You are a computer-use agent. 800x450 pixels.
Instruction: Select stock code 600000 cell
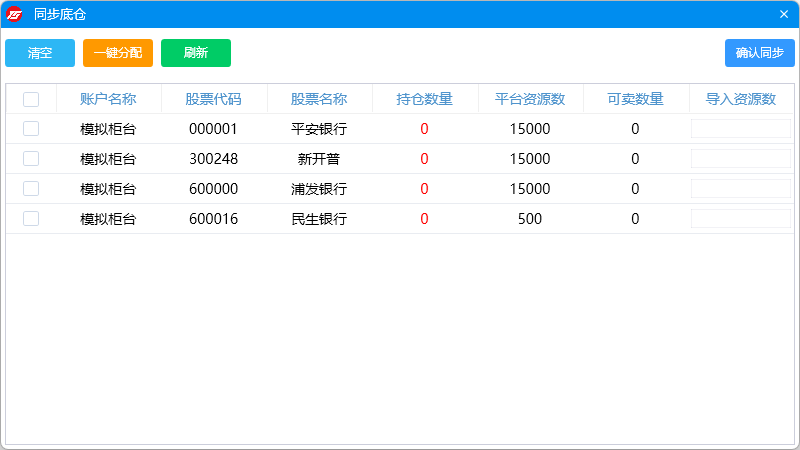pos(213,189)
